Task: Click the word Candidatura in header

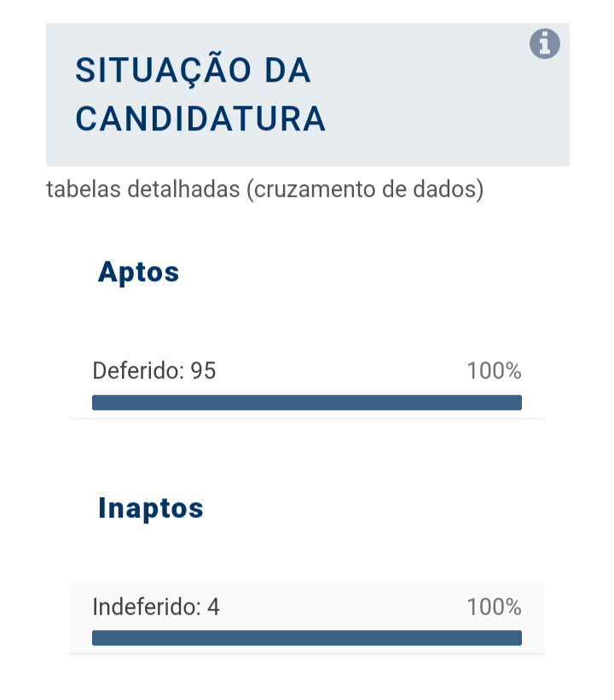Action: tap(200, 119)
